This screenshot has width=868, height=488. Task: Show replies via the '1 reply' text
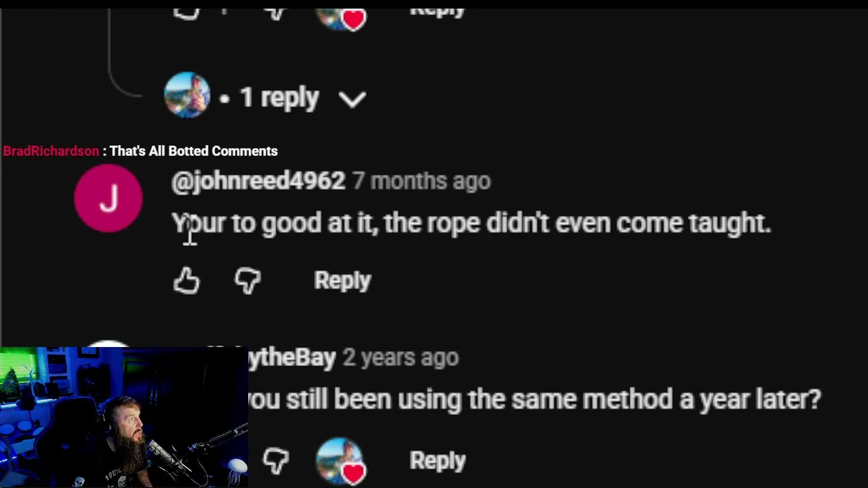[279, 98]
